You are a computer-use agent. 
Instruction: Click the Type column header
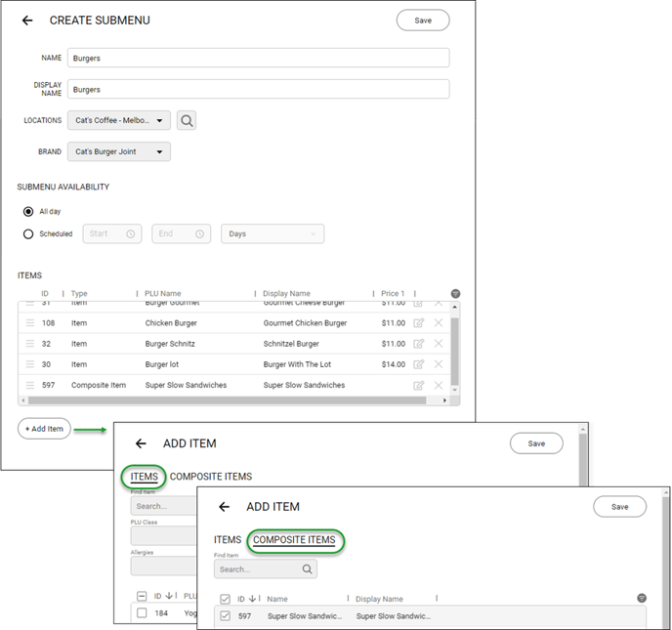(x=79, y=294)
